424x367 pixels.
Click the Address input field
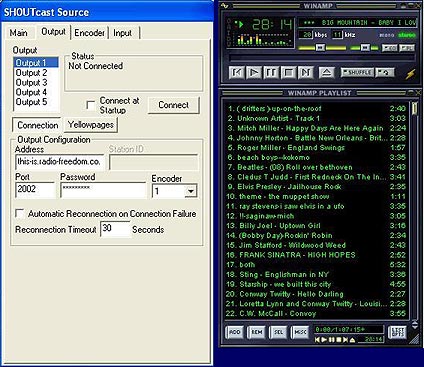(59, 162)
